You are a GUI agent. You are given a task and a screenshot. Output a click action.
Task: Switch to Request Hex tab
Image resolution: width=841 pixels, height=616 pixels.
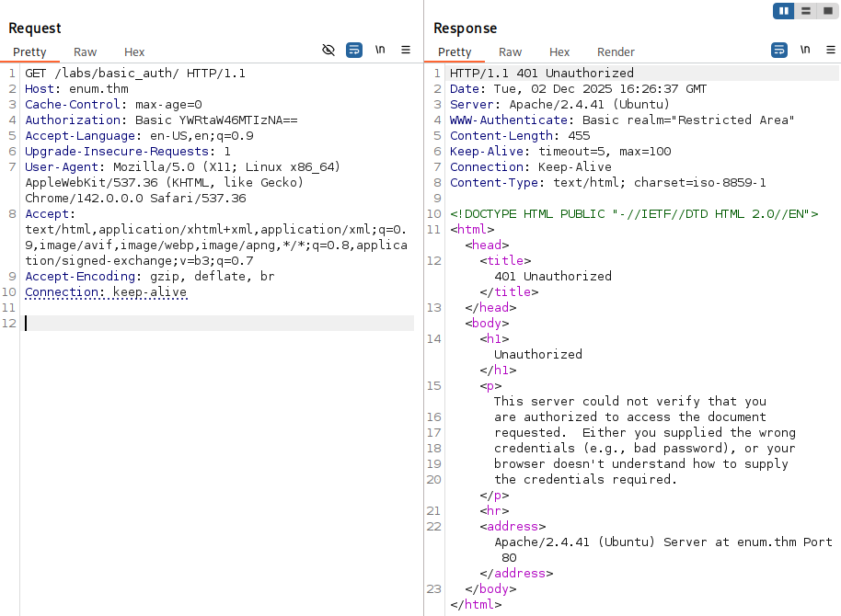pyautogui.click(x=134, y=52)
